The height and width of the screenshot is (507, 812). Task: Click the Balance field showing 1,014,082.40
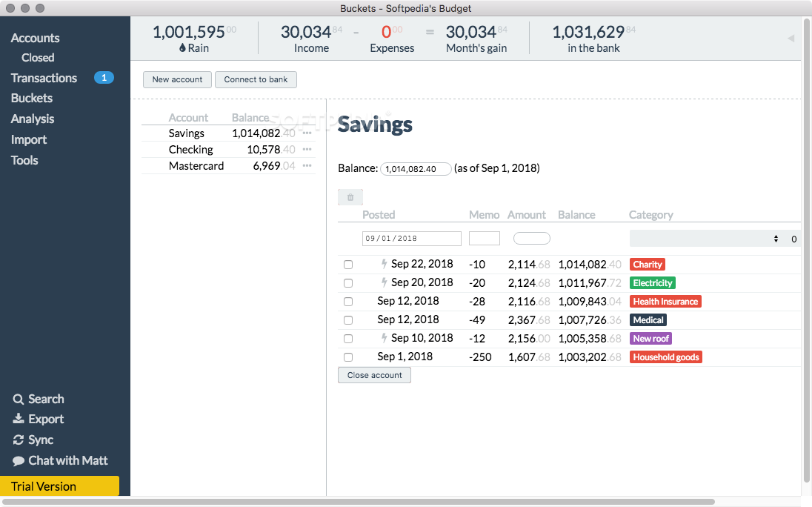coord(416,169)
